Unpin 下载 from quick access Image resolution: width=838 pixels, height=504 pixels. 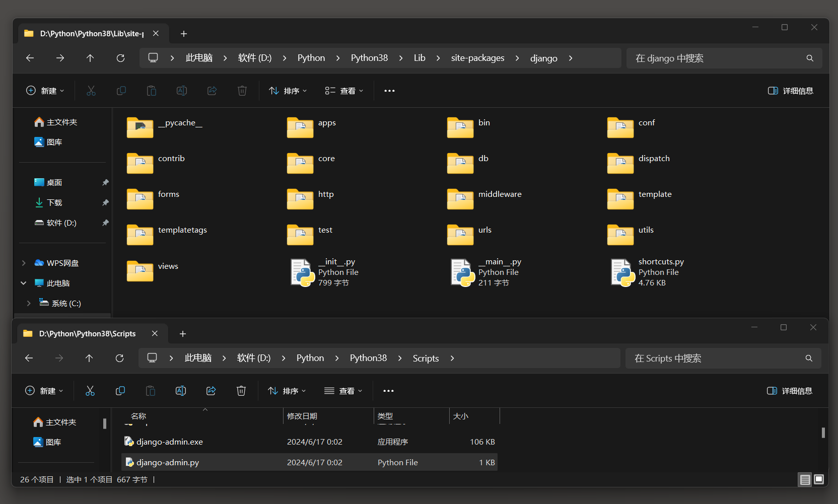[x=105, y=202]
